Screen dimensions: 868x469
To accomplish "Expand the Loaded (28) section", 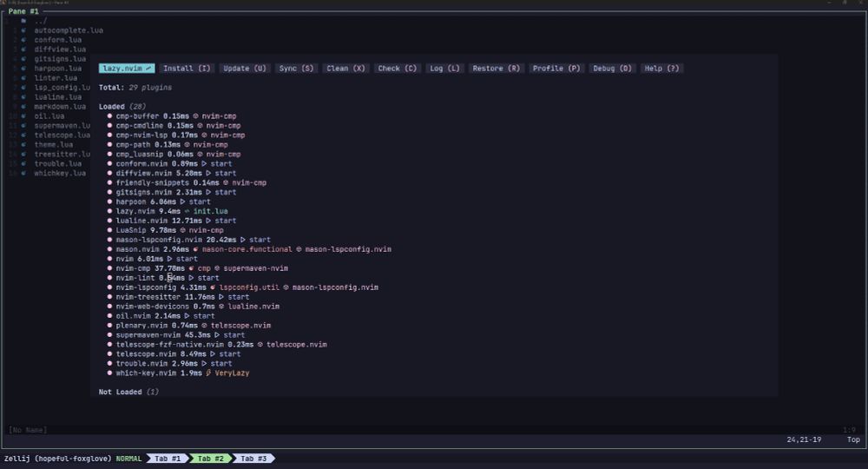I will point(122,106).
